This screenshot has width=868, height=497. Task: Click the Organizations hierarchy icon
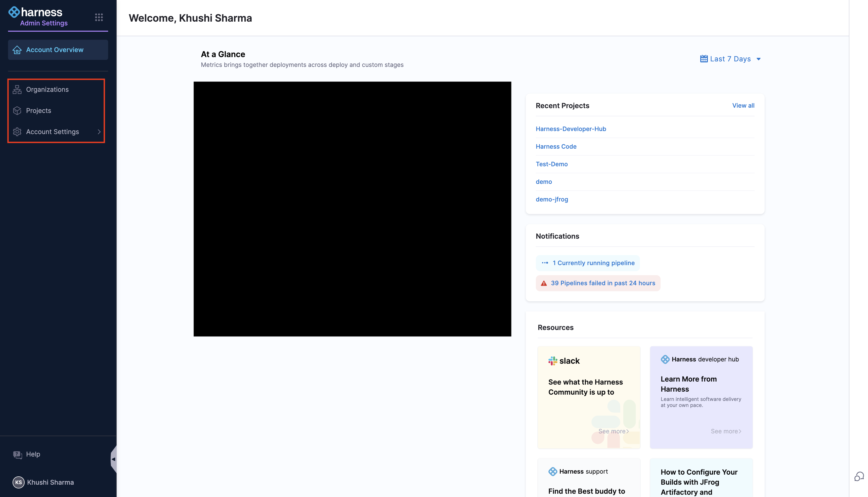17,90
